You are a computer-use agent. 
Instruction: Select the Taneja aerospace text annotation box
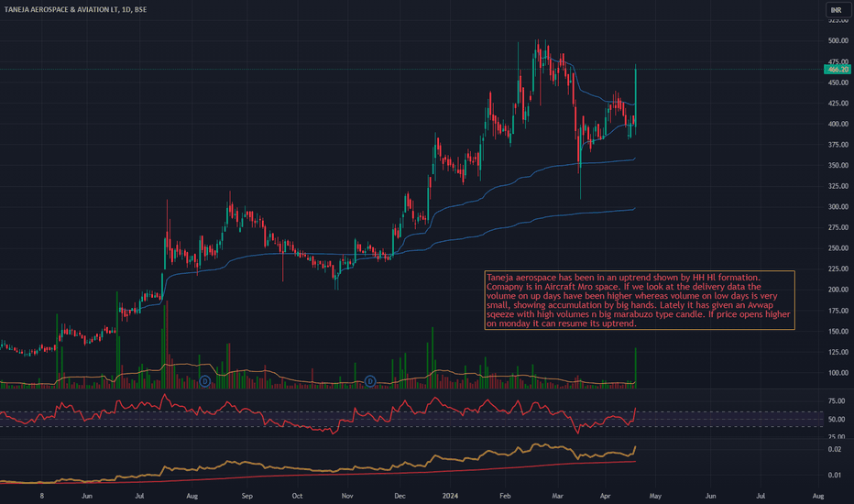(x=640, y=301)
